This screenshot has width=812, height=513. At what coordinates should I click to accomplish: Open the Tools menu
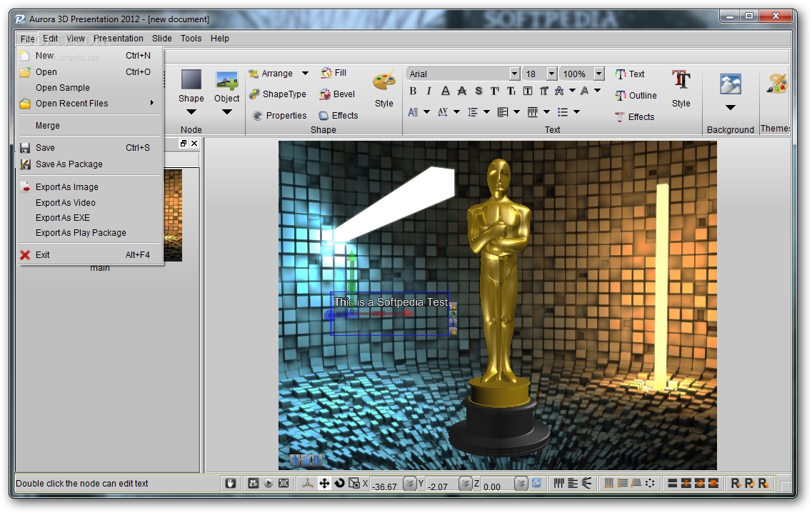pyautogui.click(x=191, y=39)
